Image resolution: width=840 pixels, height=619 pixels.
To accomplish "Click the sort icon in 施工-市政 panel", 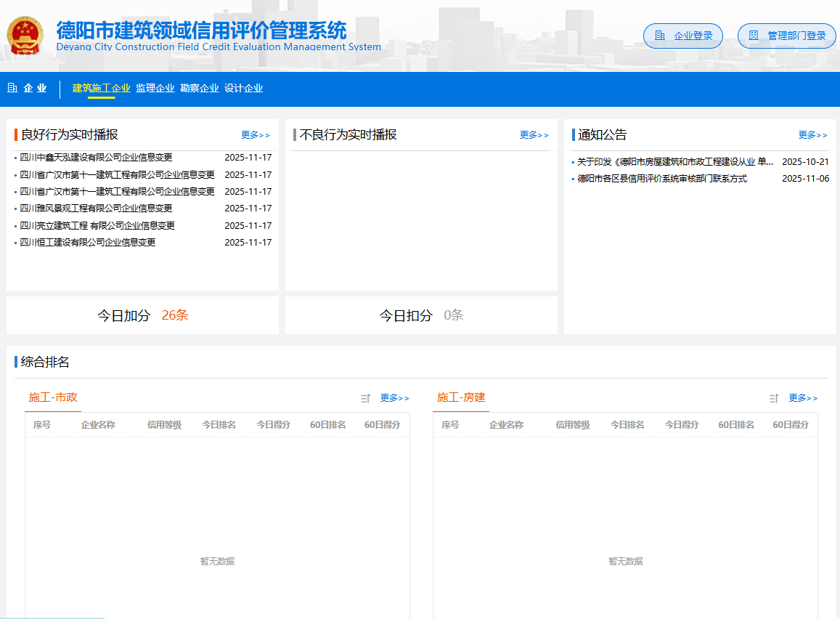I will click(365, 398).
